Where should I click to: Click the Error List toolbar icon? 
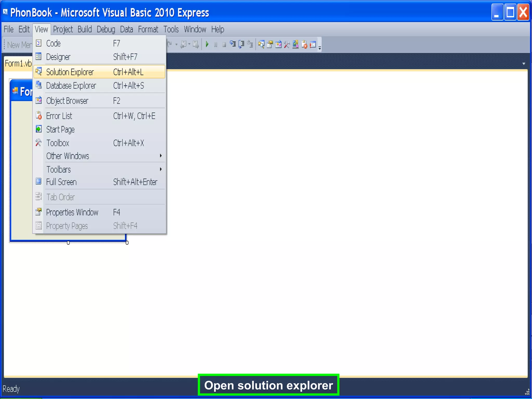(304, 44)
